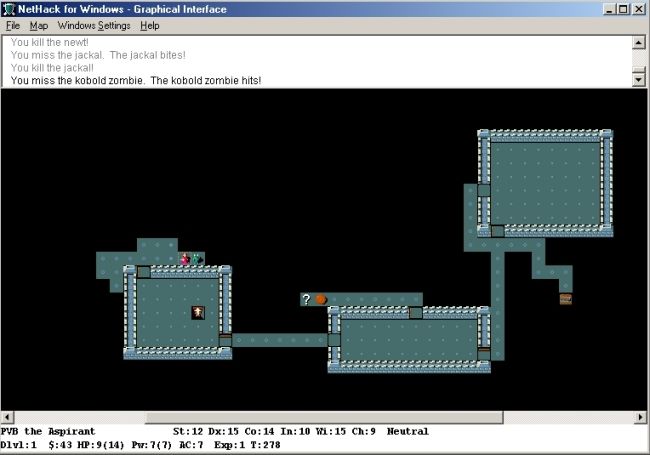Click 'PVB the Aspirant' in status bar

pyautogui.click(x=48, y=431)
